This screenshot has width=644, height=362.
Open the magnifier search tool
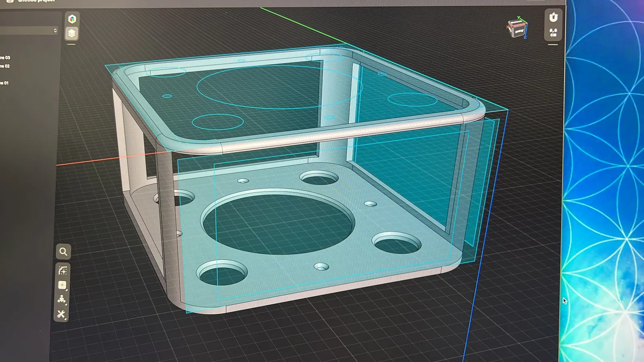[63, 252]
